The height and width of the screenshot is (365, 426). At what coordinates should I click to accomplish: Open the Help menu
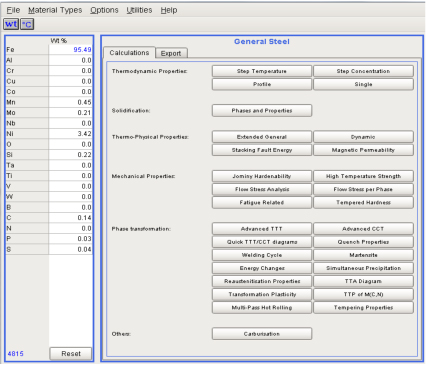pos(169,10)
